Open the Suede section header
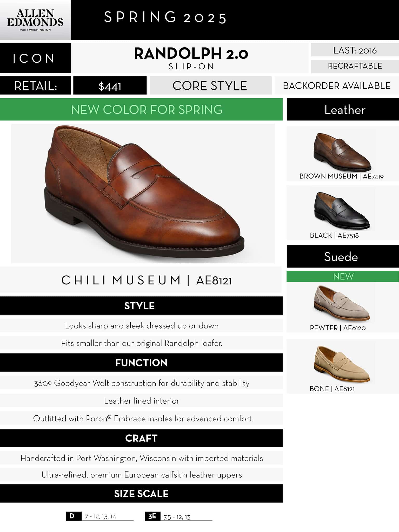399x532 pixels. point(343,257)
